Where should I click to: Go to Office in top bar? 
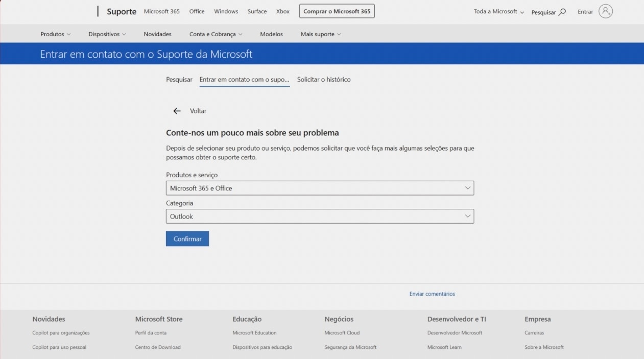[x=197, y=11]
